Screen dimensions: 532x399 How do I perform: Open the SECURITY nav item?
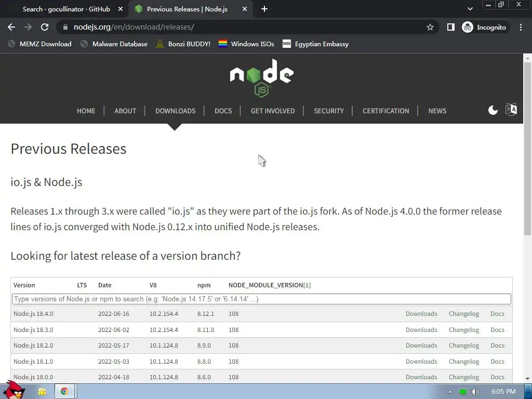pos(329,111)
